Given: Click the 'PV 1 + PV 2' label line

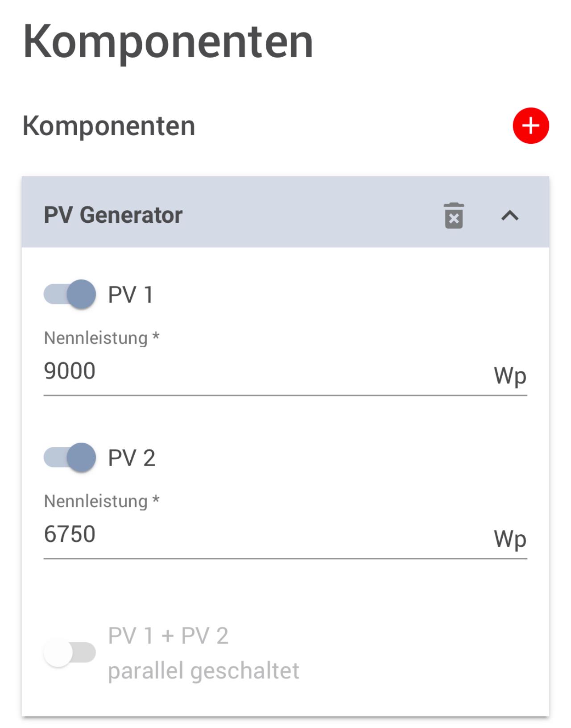Looking at the screenshot, I should click(168, 636).
